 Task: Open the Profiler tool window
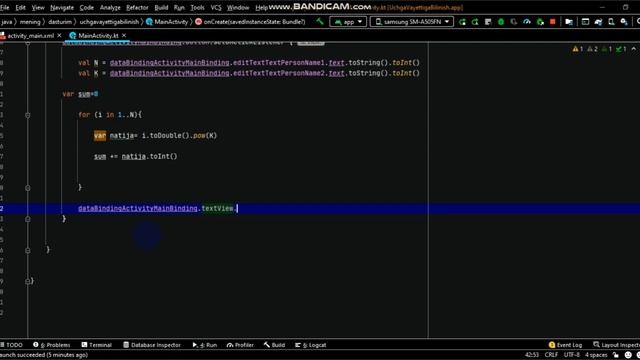click(240, 345)
